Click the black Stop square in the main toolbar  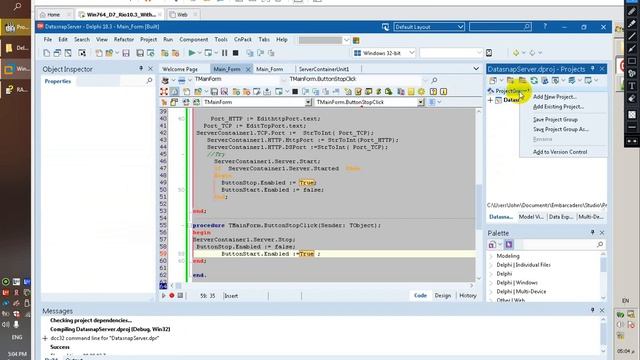point(236,53)
